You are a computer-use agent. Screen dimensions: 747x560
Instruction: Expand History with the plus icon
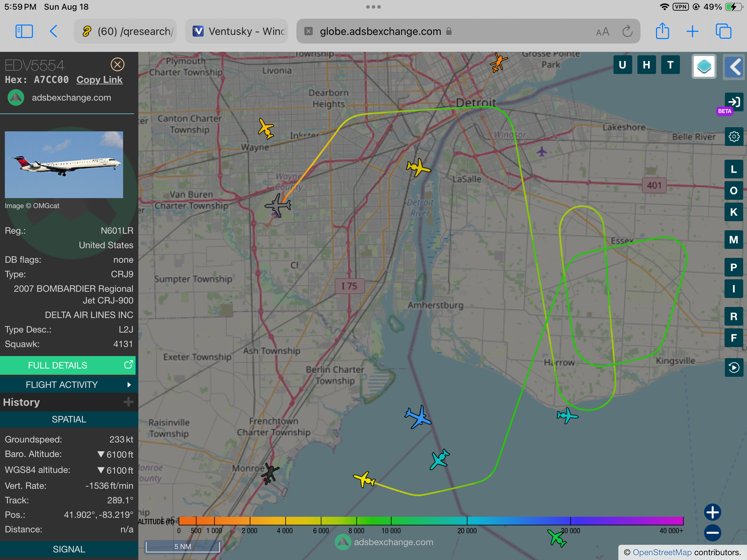pyautogui.click(x=128, y=402)
